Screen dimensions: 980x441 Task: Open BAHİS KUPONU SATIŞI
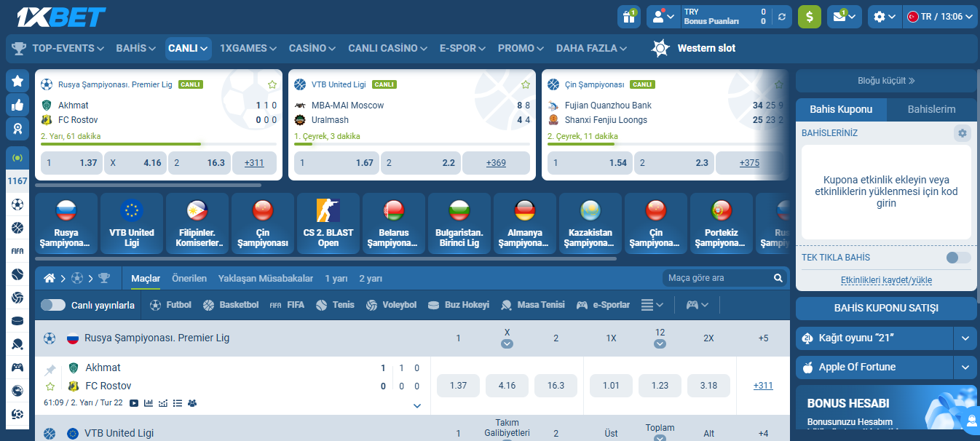coord(886,308)
